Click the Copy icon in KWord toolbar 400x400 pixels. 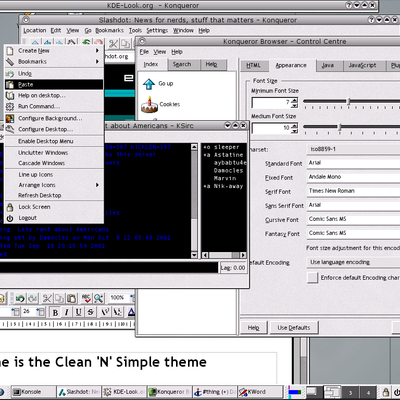(x=59, y=298)
